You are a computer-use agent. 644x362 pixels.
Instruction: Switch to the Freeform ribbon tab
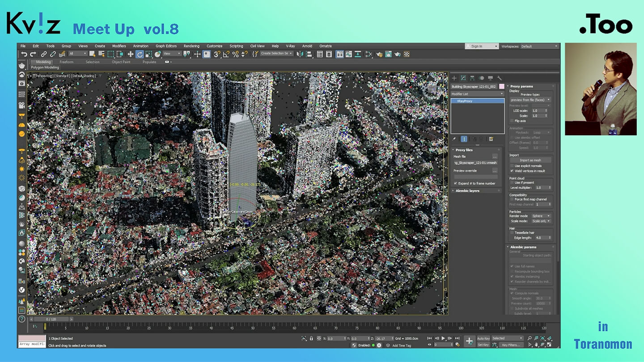pos(67,62)
